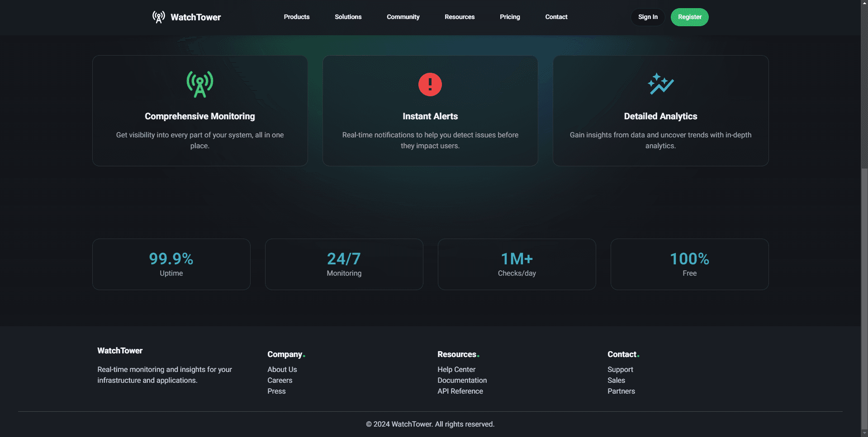Open the Documentation footer link
The height and width of the screenshot is (437, 868).
click(462, 381)
